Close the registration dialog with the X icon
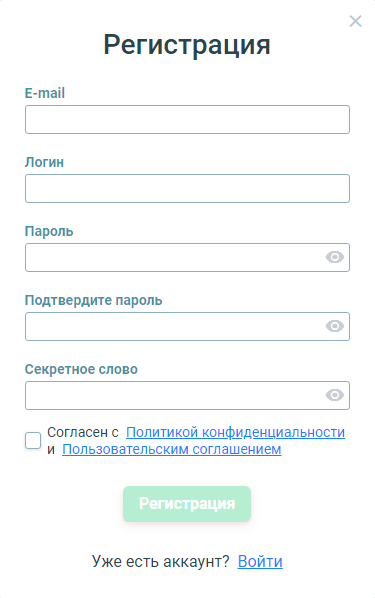This screenshot has height=598, width=375. pos(355,21)
